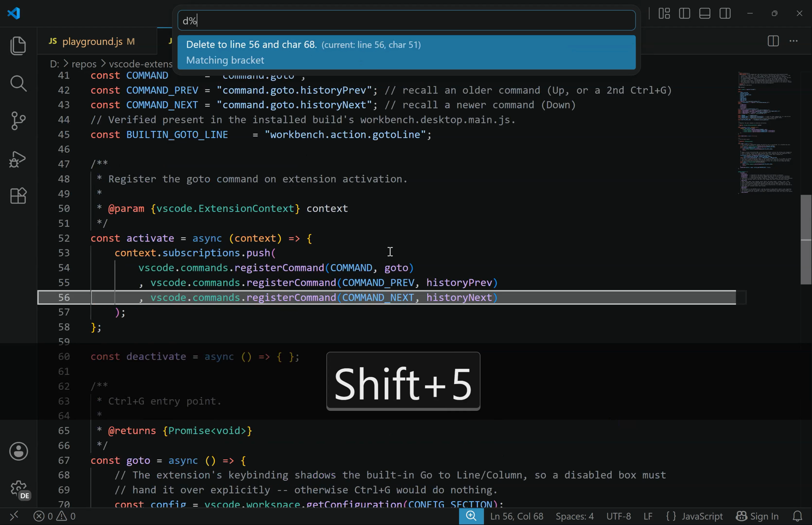
Task: Toggle the bottom panel
Action: point(705,14)
